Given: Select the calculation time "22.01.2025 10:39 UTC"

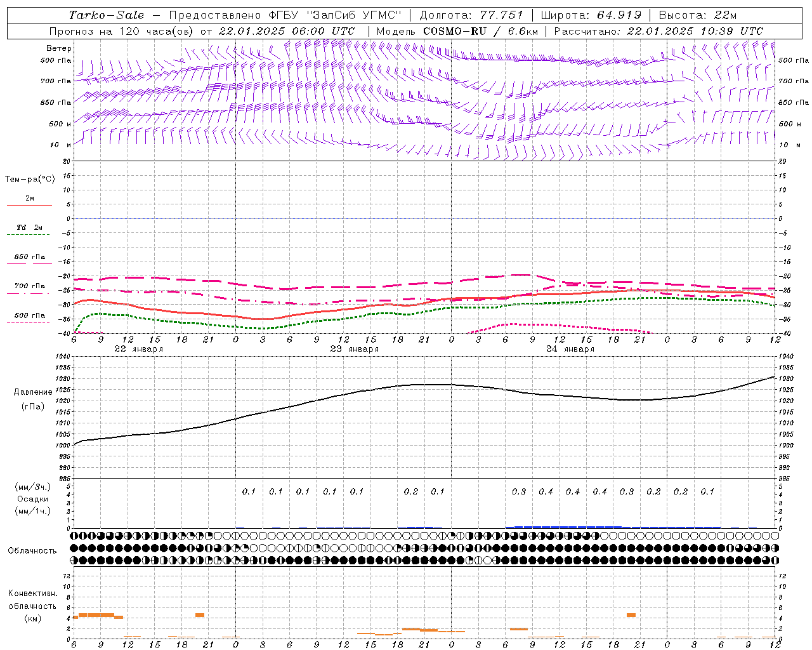Looking at the screenshot, I should (x=695, y=31).
